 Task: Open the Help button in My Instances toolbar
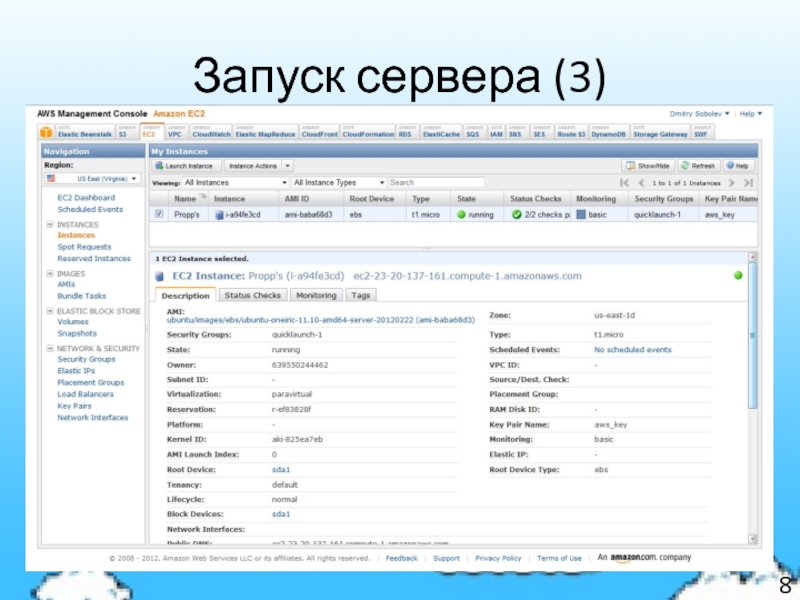(738, 166)
